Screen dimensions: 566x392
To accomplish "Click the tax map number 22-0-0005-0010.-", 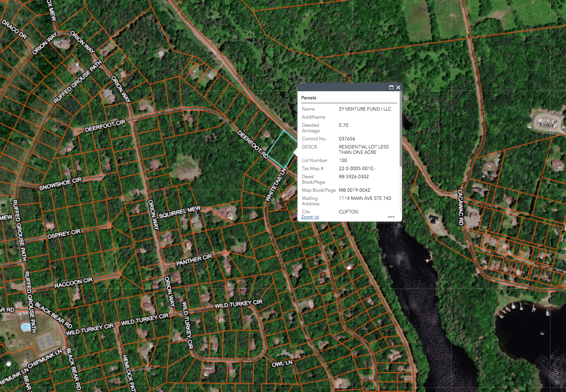I will (x=357, y=169).
